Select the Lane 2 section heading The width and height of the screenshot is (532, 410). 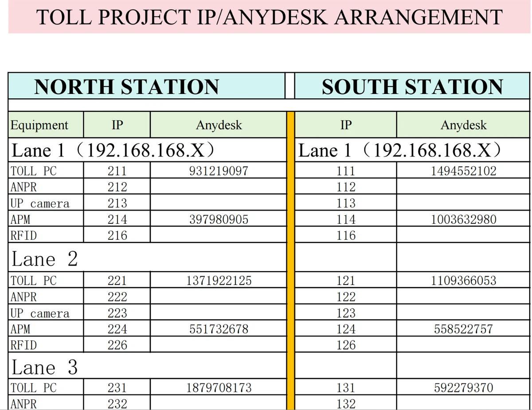(x=45, y=259)
